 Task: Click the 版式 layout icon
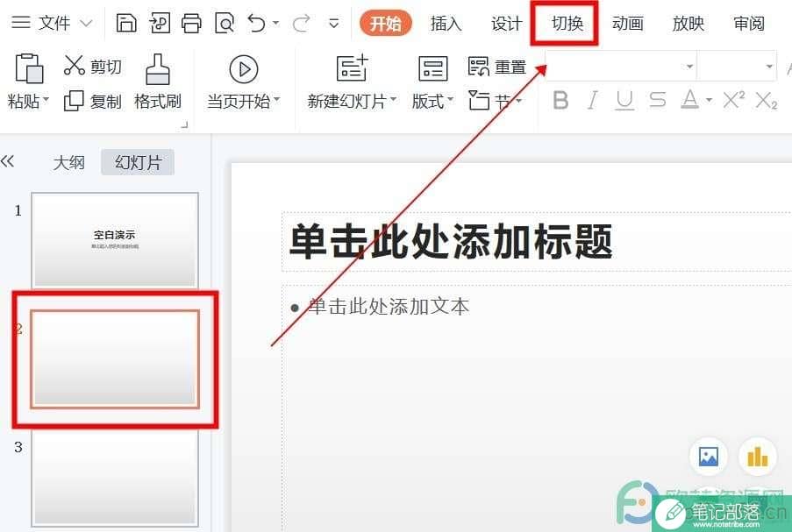pyautogui.click(x=433, y=68)
